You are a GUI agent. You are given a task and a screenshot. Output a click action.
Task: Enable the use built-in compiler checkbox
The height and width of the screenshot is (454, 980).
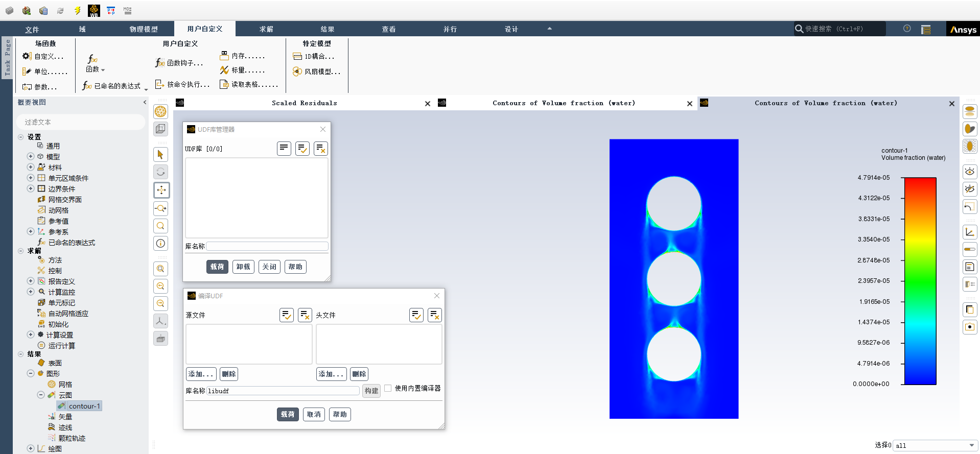[388, 388]
